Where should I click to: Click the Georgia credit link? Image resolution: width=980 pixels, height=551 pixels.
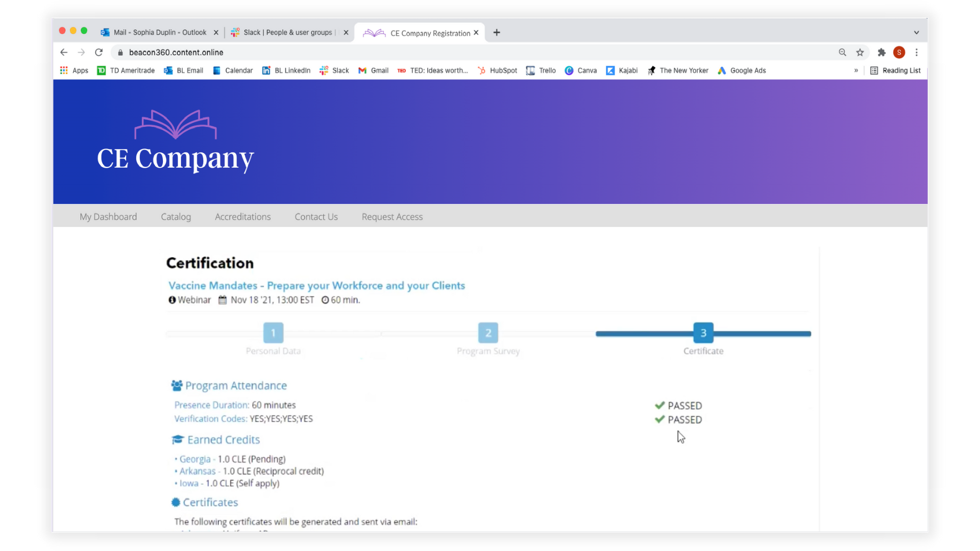point(194,459)
